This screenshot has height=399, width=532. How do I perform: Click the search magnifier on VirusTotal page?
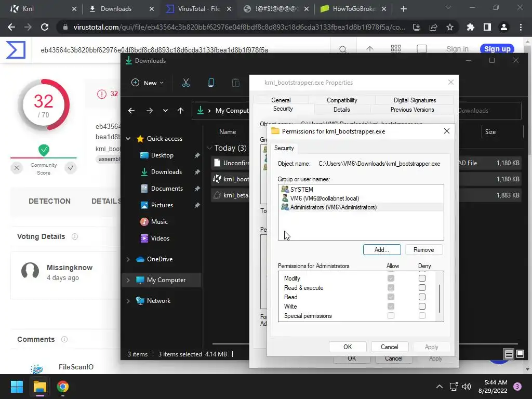point(343,49)
